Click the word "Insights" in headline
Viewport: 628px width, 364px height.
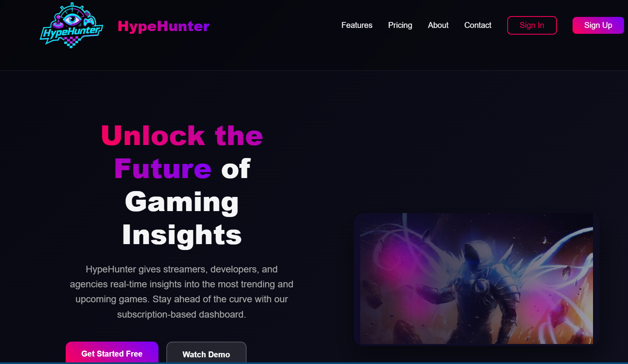point(182,235)
